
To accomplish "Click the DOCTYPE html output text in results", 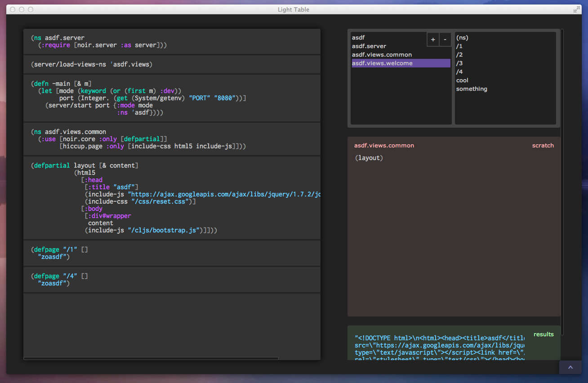I will 440,338.
